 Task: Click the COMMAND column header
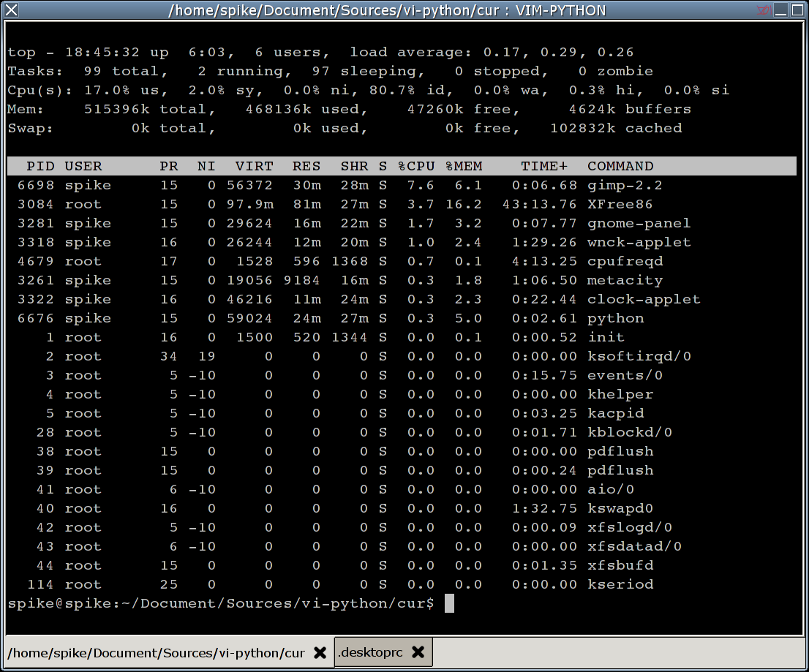620,166
